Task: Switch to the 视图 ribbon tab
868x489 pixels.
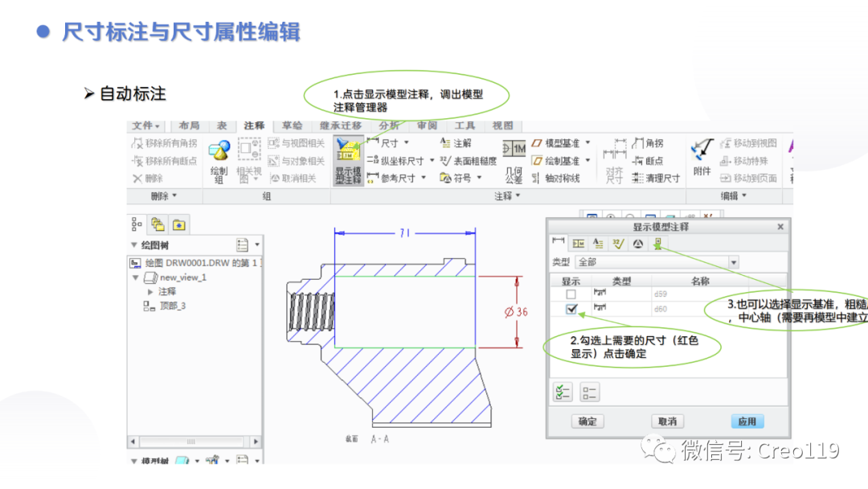Action: pos(502,125)
